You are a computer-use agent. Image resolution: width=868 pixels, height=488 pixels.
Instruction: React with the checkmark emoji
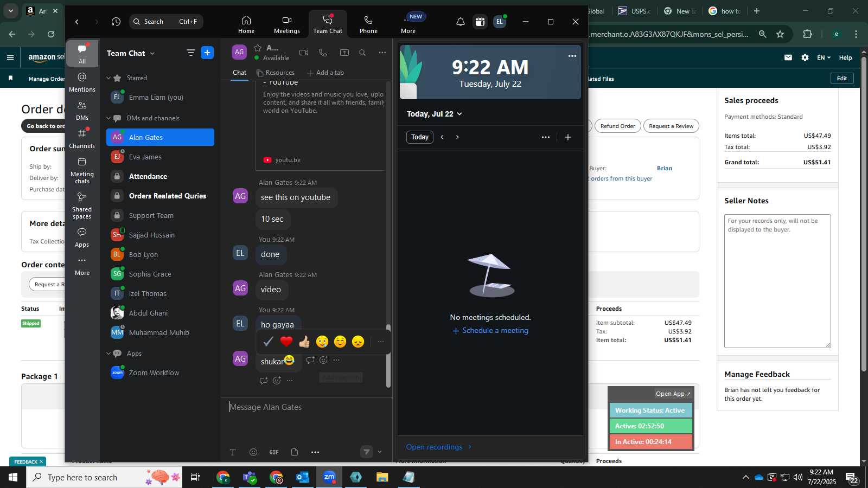coord(268,342)
